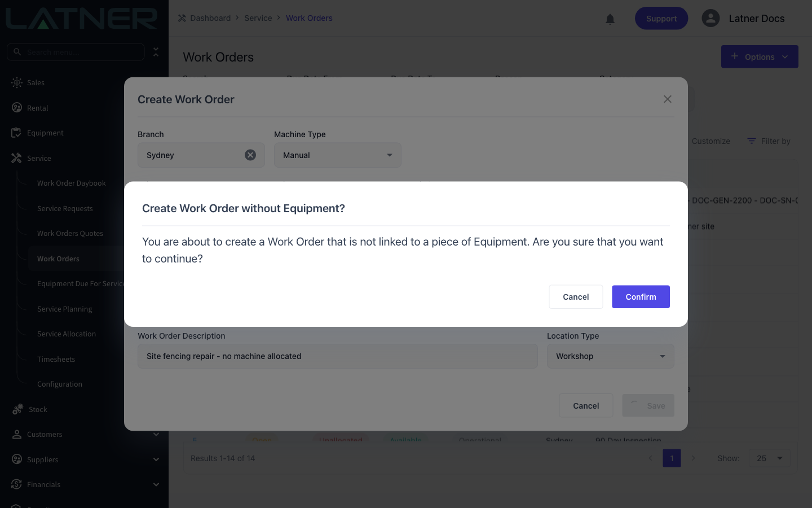Click the Rental sidebar icon
Screen dimensions: 812x508
[17, 108]
